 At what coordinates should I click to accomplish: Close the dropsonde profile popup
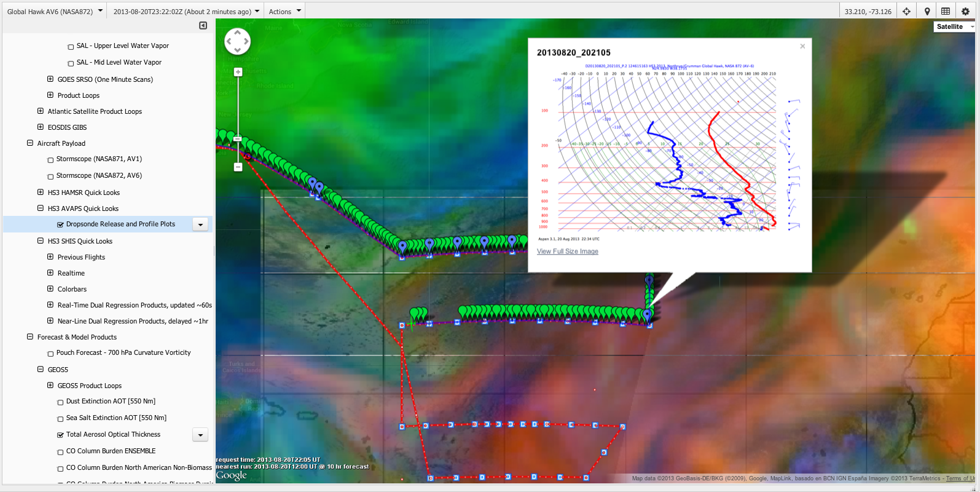click(802, 47)
